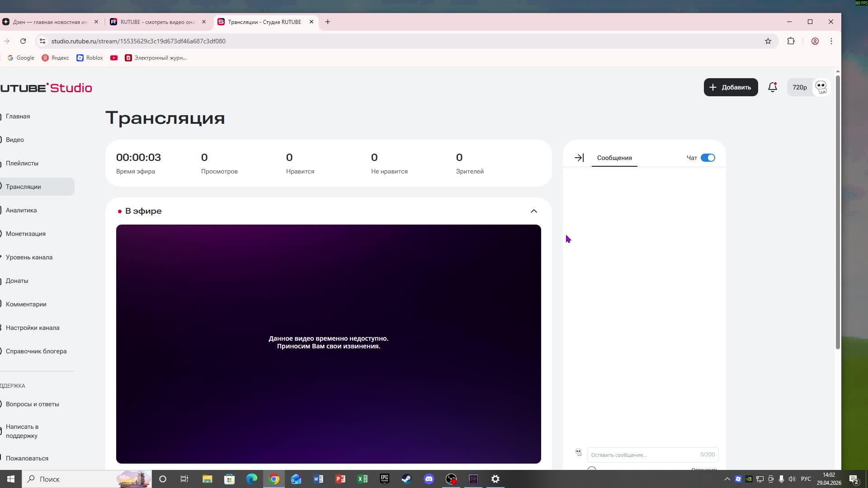Switch to the Сообщения tab
Image resolution: width=868 pixels, height=488 pixels.
click(614, 158)
